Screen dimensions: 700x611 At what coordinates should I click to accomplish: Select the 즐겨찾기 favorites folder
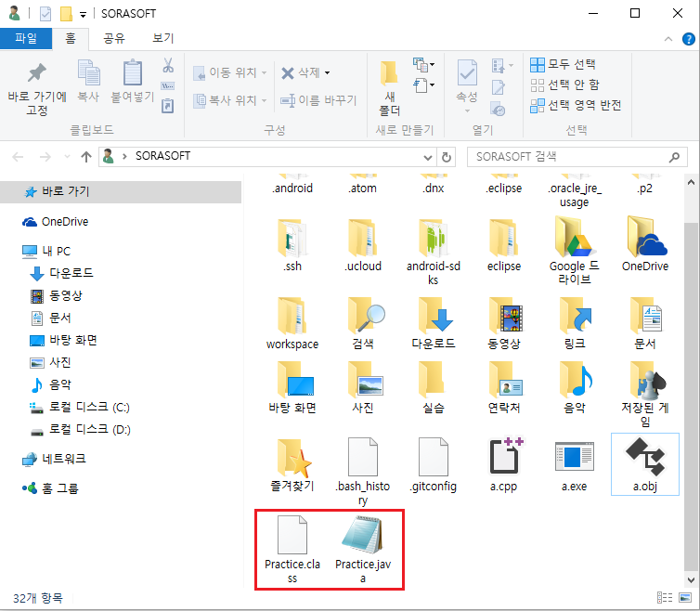[x=292, y=465]
